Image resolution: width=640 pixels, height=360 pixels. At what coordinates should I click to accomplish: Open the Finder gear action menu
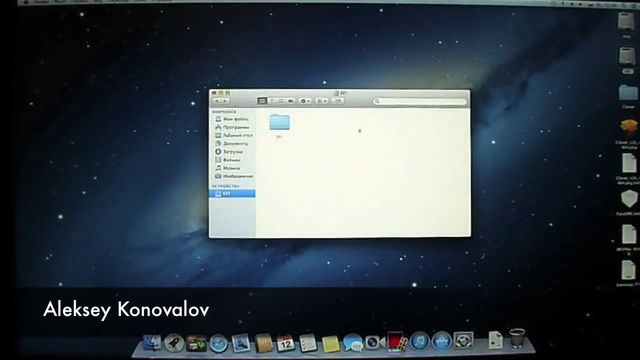click(x=305, y=101)
